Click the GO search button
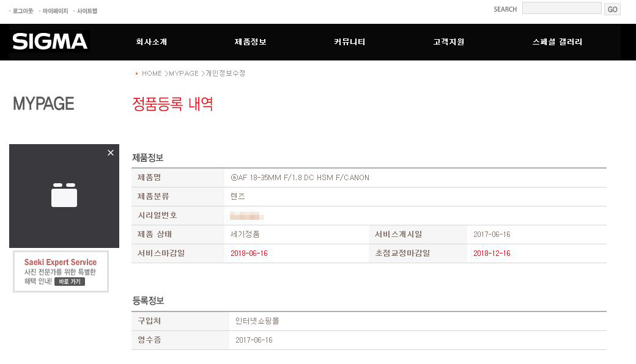This screenshot has width=636, height=364. (x=613, y=9)
